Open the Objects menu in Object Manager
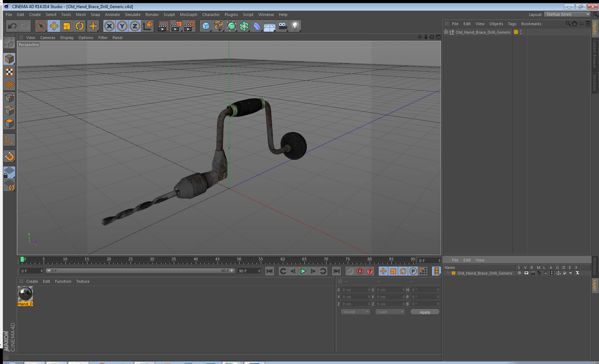Viewport: 599px width, 364px height. [496, 24]
